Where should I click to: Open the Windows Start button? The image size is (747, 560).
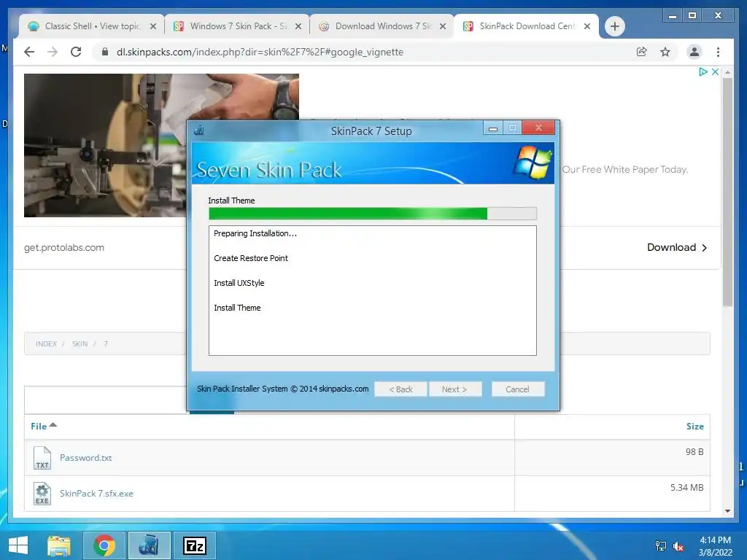[18, 545]
